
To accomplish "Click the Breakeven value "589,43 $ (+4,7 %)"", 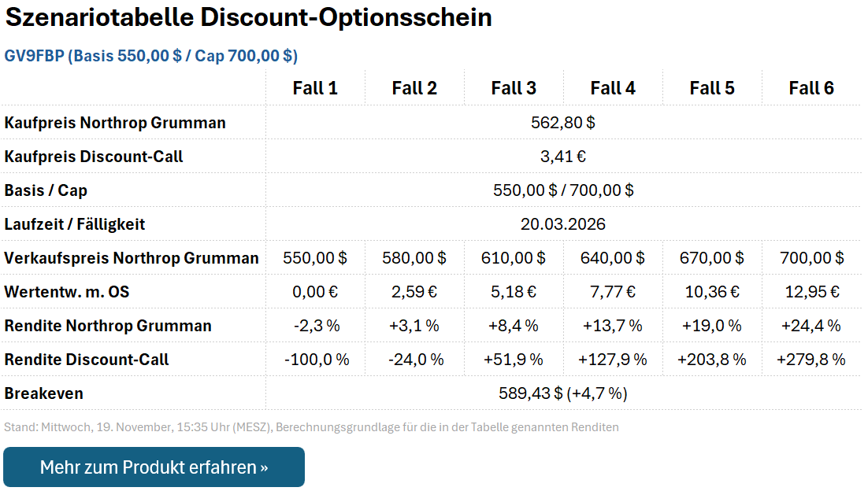I will click(563, 393).
